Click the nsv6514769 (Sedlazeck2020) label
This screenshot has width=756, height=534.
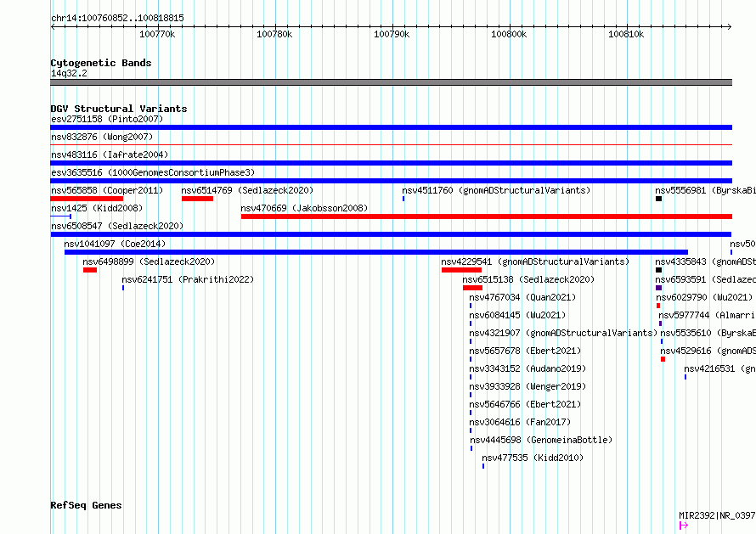pyautogui.click(x=247, y=190)
